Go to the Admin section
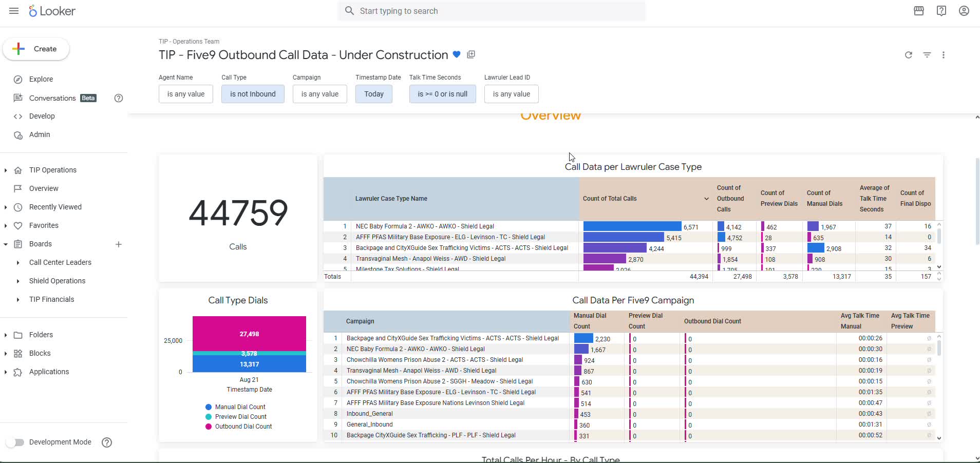This screenshot has width=980, height=463. 40,134
